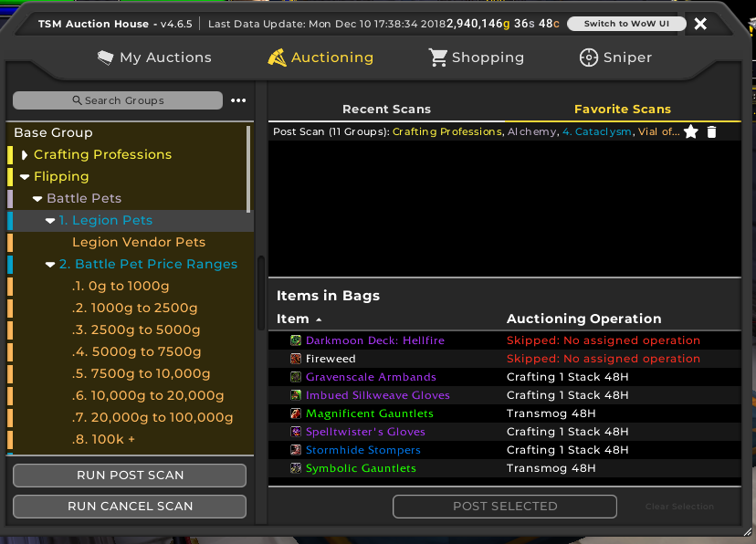This screenshot has width=756, height=544.
Task: Click the Gravenscale Armbands item icon
Action: (296, 377)
